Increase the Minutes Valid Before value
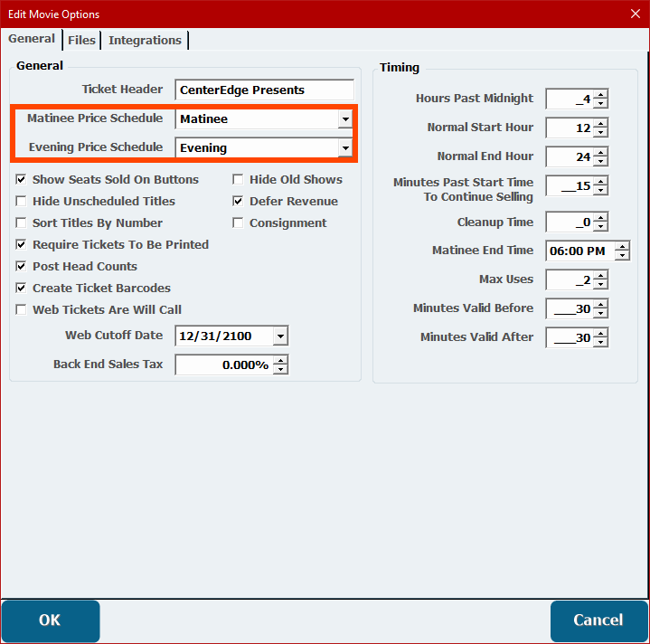Viewport: 650px width, 644px height. pyautogui.click(x=601, y=304)
